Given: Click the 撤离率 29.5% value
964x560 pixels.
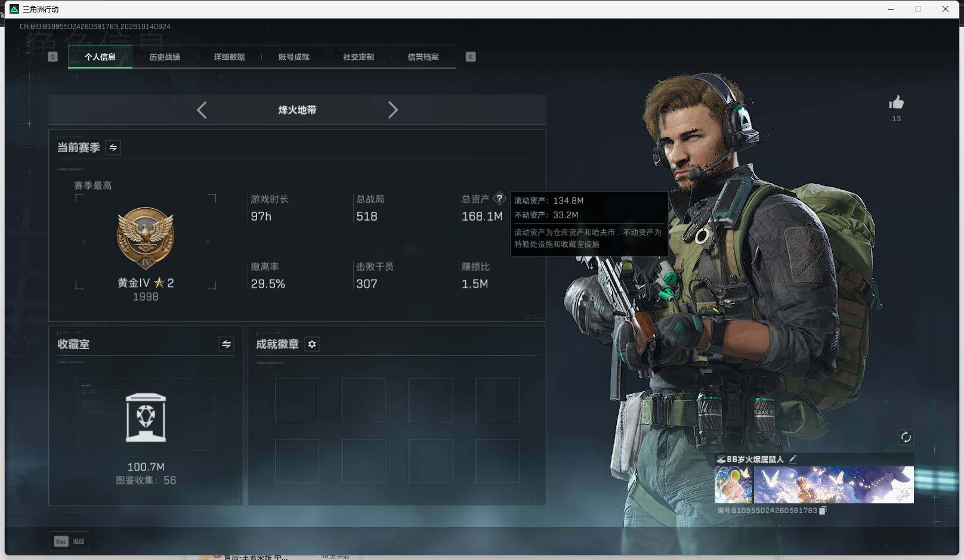Looking at the screenshot, I should (x=268, y=284).
